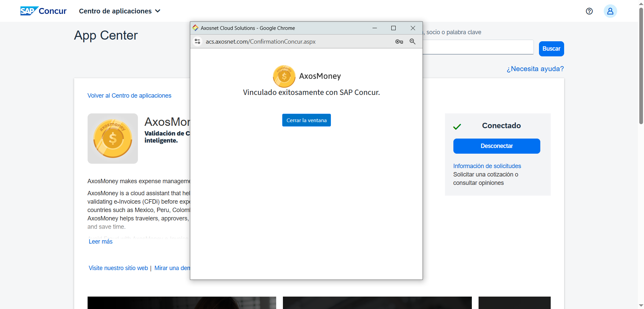Click the SAP Concur logo

coord(43,11)
